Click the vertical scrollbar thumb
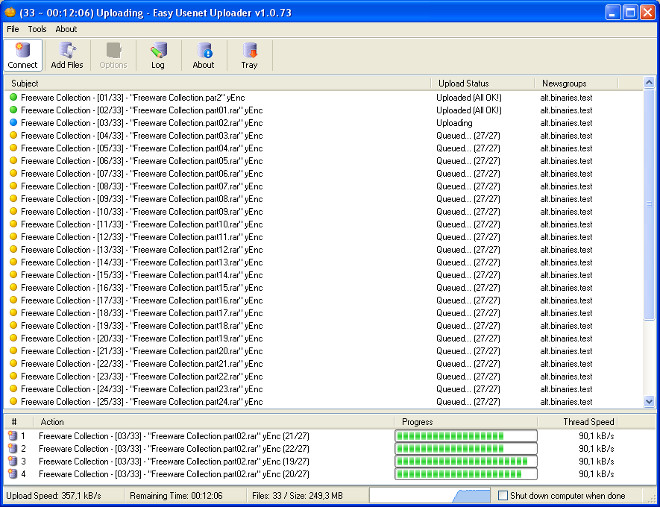This screenshot has height=507, width=660. (649, 204)
